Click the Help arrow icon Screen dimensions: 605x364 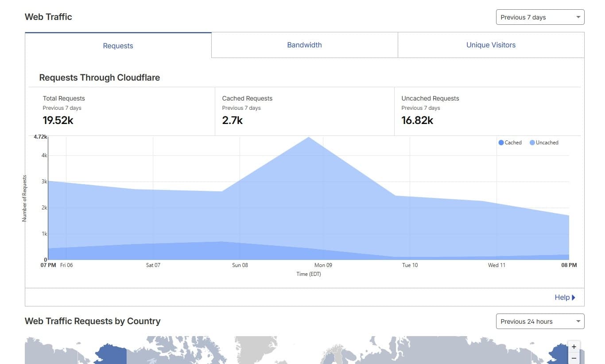tap(574, 298)
